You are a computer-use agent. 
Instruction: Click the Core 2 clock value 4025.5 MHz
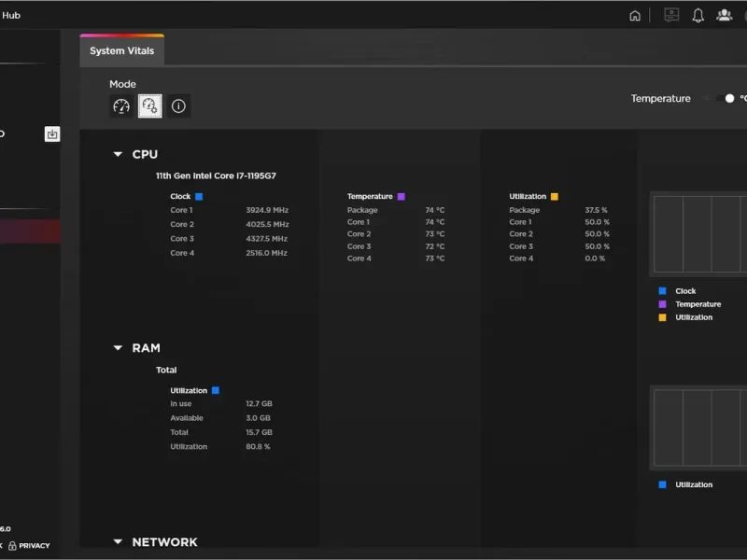point(267,224)
